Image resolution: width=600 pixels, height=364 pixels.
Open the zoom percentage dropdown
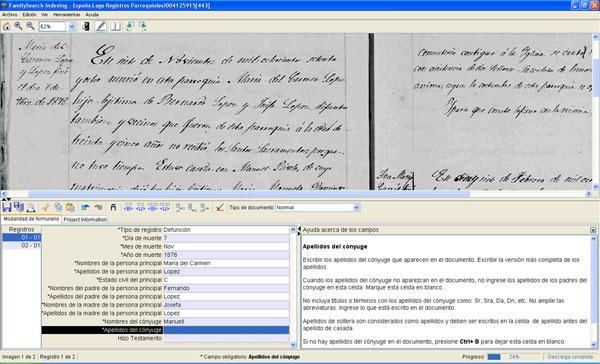pyautogui.click(x=72, y=26)
